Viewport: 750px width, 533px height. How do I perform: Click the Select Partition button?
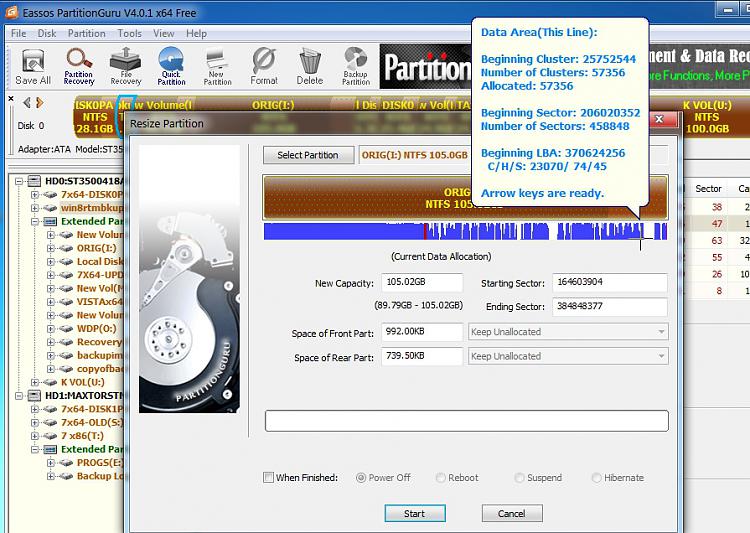[308, 155]
